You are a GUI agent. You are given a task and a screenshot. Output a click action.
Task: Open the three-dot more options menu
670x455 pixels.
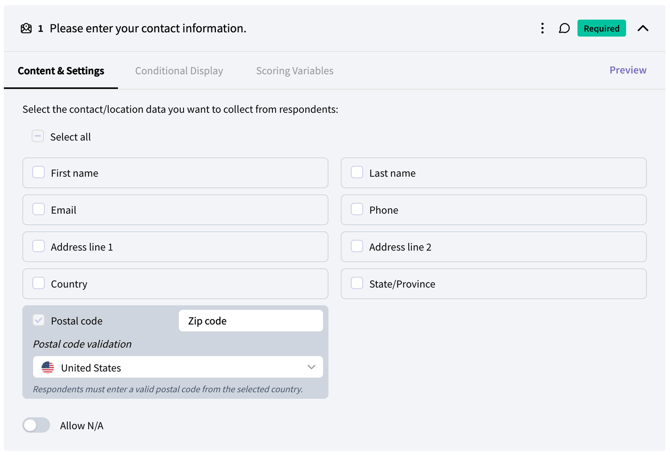542,29
